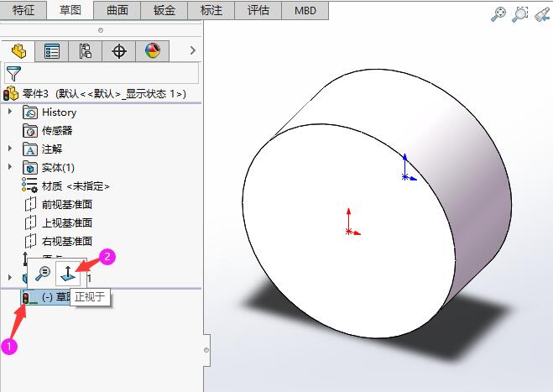Select the 标注 tab
Image resolution: width=553 pixels, height=392 pixels.
211,10
